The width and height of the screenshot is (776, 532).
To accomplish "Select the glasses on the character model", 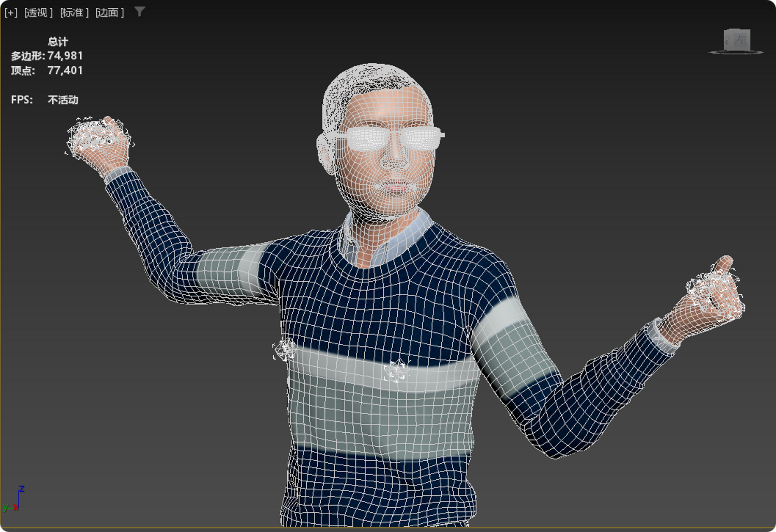I will [x=391, y=138].
